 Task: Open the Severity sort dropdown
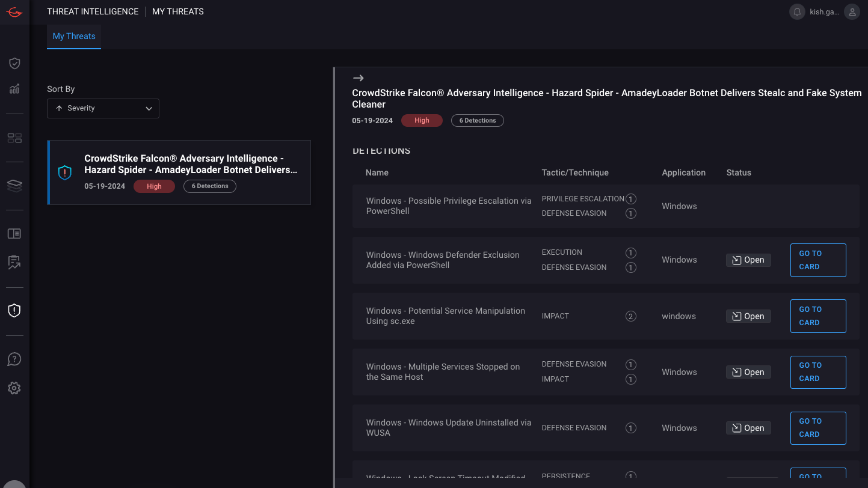point(103,108)
